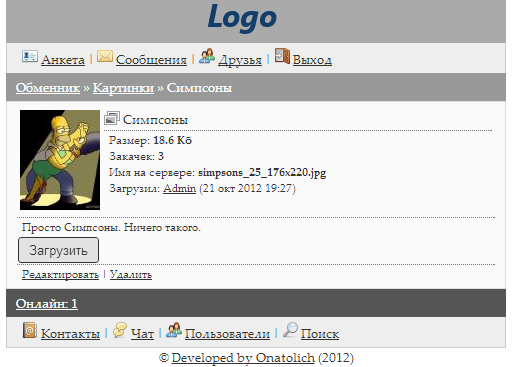Open the Сообщения link
The width and height of the screenshot is (514, 367).
coord(151,60)
